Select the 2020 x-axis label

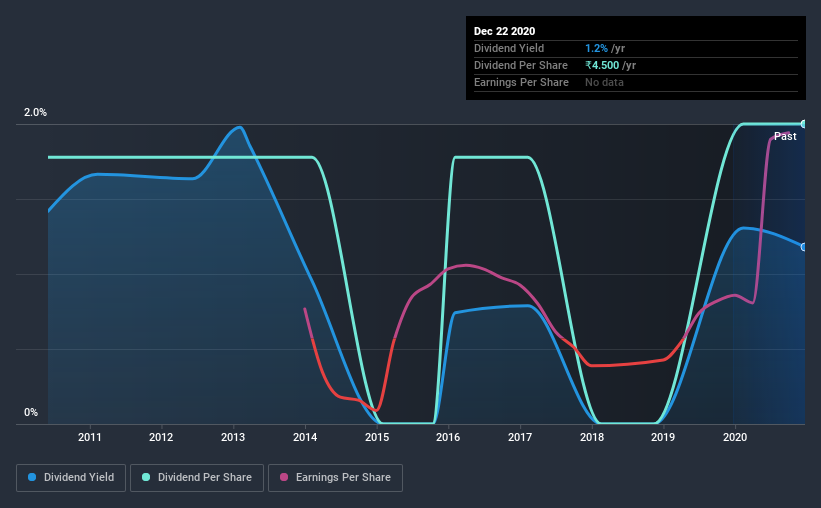coord(735,437)
